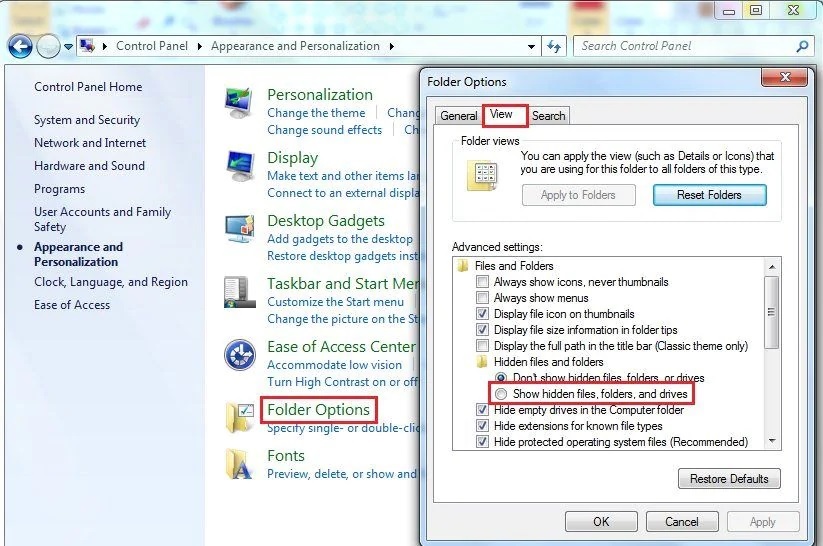Open Network and Internet category

(90, 143)
